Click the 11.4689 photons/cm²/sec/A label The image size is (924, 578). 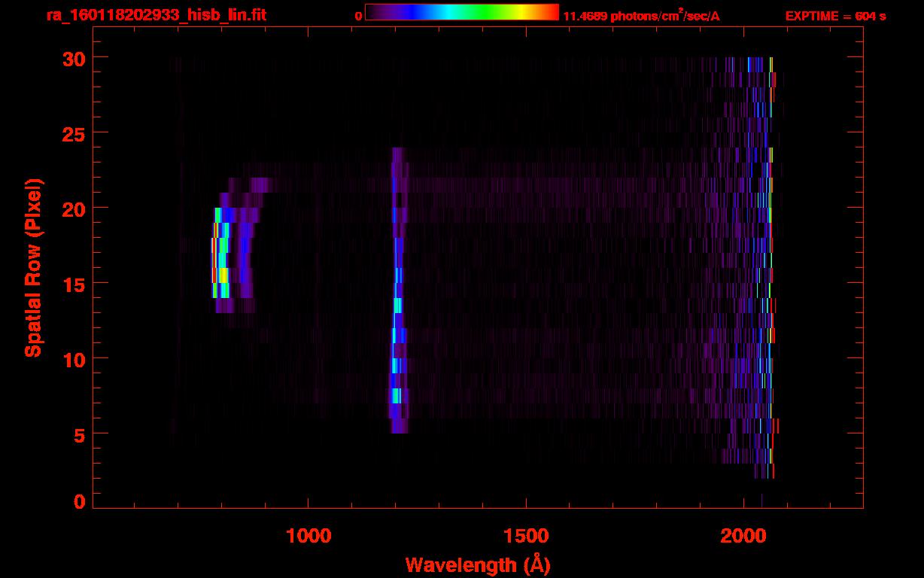click(641, 16)
